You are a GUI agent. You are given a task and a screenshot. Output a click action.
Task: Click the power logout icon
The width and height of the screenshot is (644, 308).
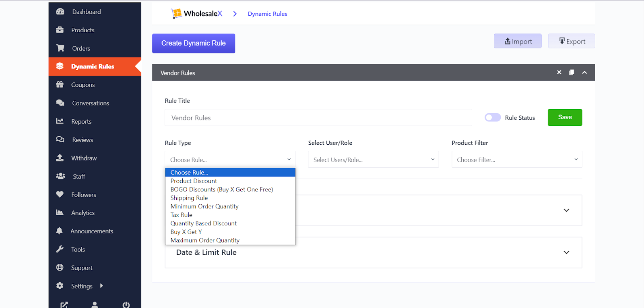126,305
